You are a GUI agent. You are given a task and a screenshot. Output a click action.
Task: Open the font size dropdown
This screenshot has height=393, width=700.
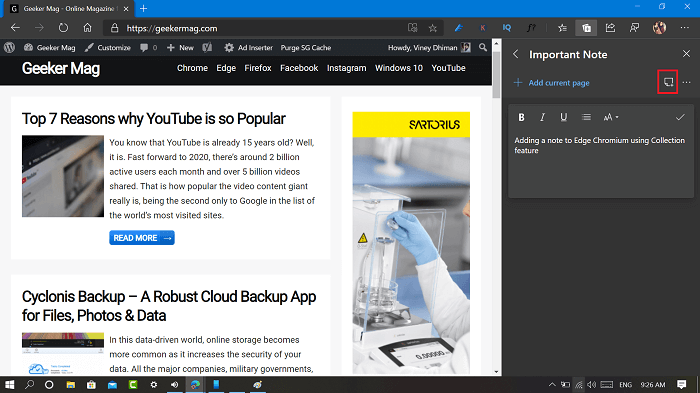click(x=611, y=117)
